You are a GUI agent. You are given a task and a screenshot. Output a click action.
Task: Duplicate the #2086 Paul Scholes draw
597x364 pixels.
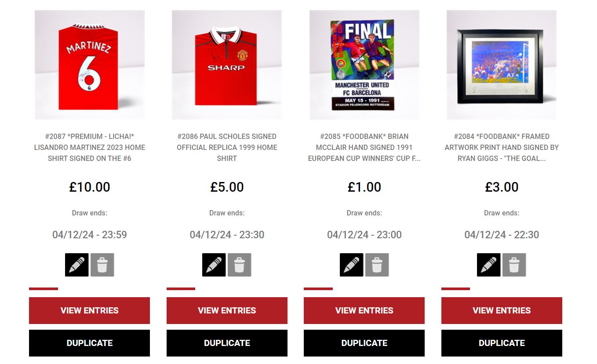227,343
